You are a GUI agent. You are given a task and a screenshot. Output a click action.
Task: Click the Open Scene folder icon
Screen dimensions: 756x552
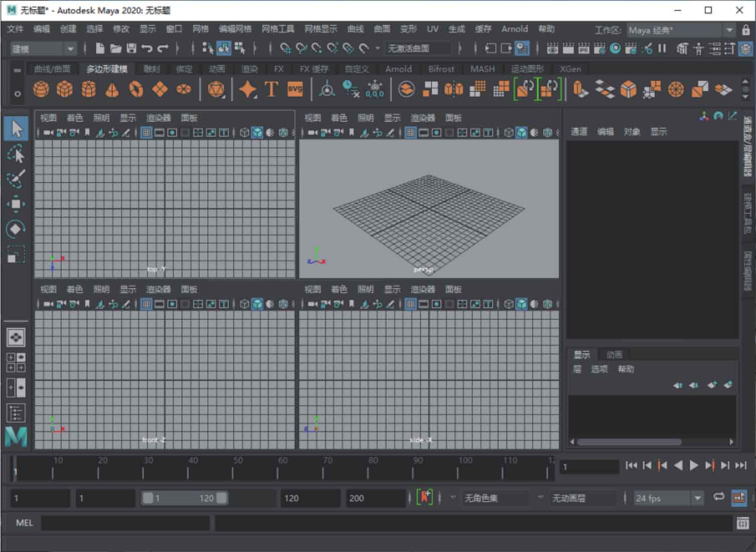click(116, 48)
